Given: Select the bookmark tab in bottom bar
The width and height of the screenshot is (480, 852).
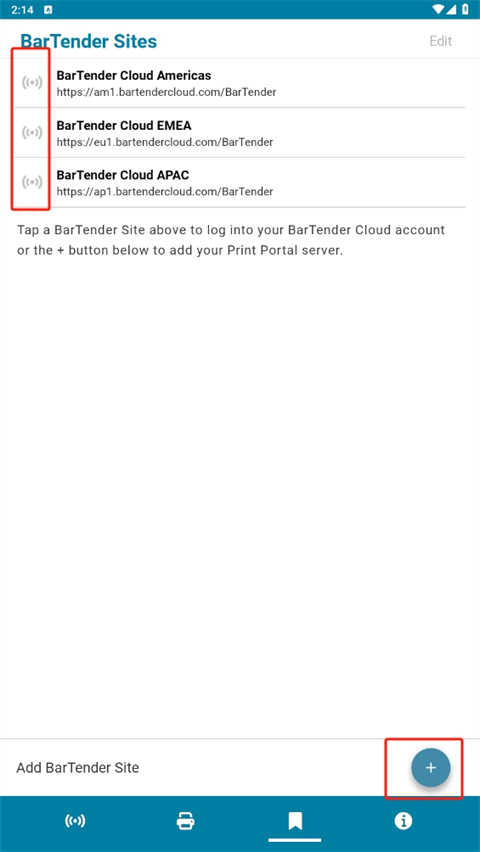Looking at the screenshot, I should (x=295, y=821).
